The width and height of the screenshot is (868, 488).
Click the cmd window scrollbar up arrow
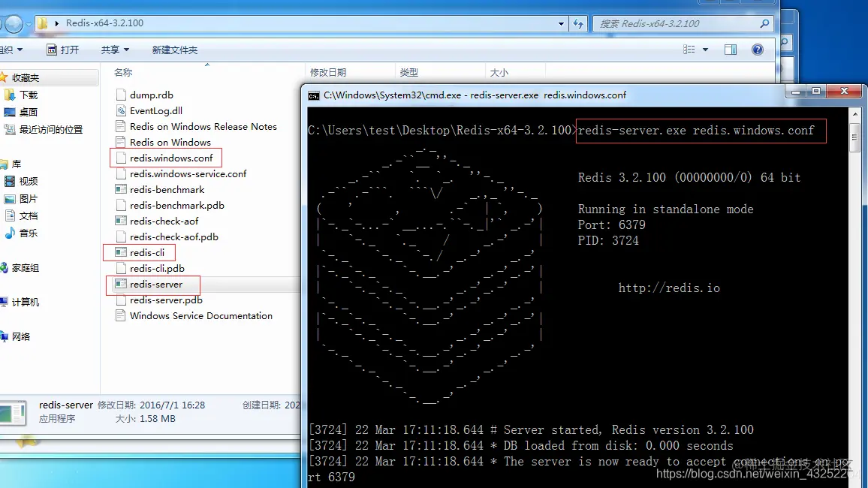854,114
